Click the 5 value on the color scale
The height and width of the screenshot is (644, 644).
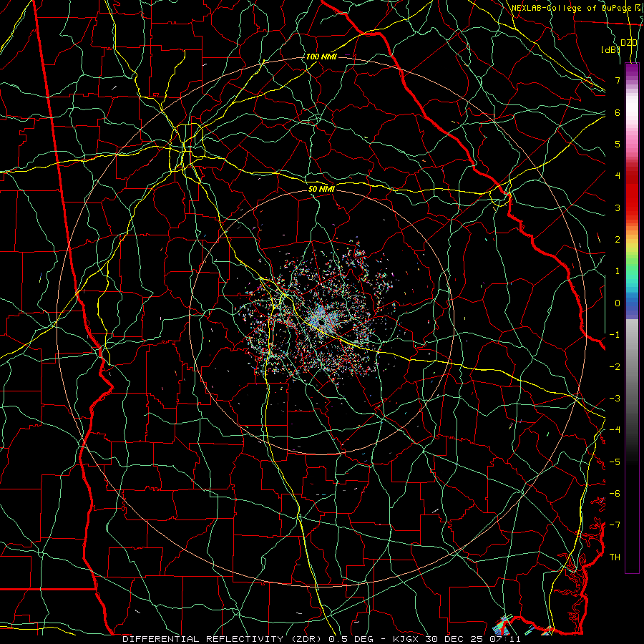pos(618,144)
